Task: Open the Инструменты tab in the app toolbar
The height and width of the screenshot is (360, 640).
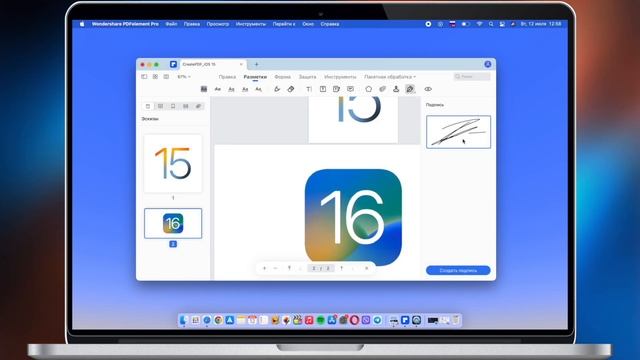Action: 340,77
